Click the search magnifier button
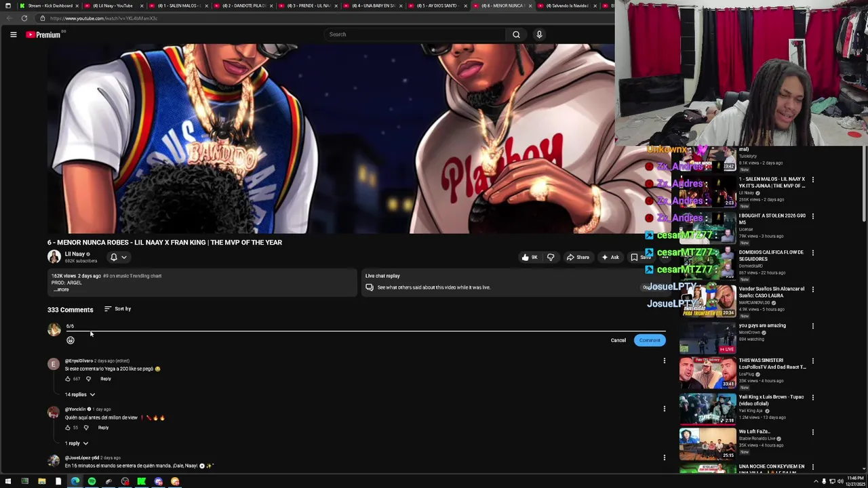The height and width of the screenshot is (488, 868). pos(516,35)
